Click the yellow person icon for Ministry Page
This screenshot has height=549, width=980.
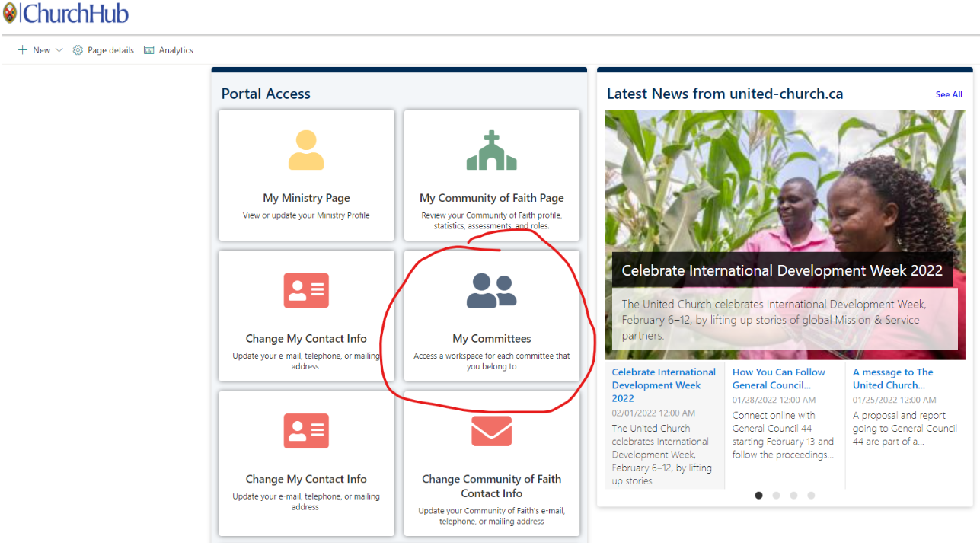coord(306,150)
